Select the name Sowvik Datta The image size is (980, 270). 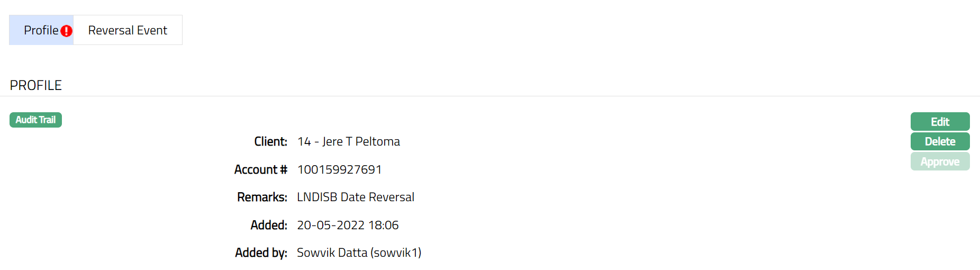[x=332, y=253]
